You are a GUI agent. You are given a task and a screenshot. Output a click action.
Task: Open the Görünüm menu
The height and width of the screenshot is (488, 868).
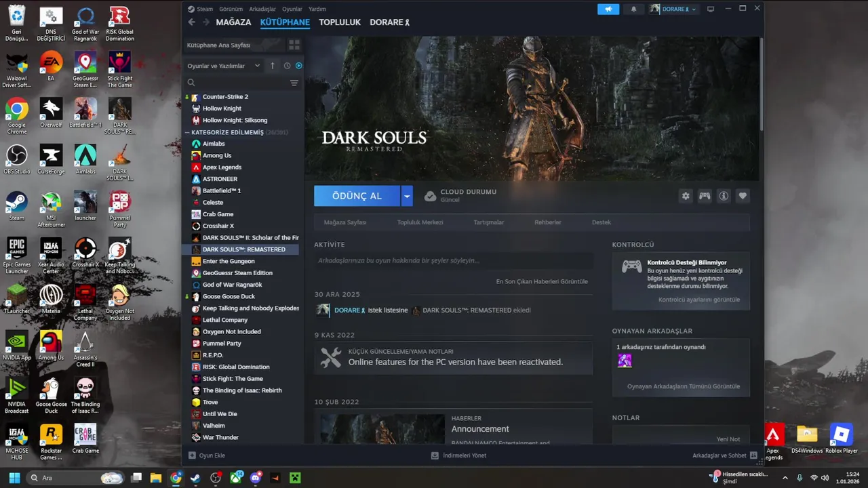point(231,9)
